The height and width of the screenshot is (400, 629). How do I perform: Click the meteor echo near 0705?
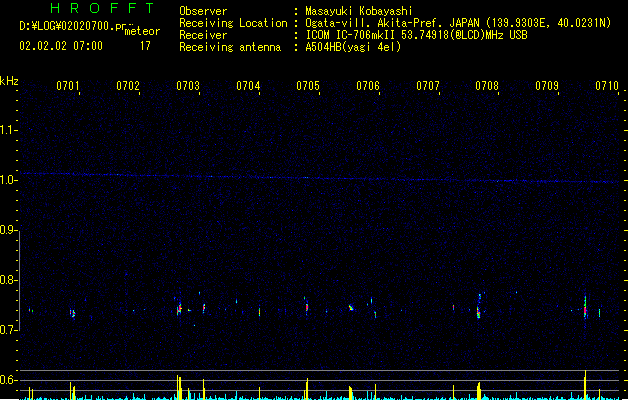306,307
